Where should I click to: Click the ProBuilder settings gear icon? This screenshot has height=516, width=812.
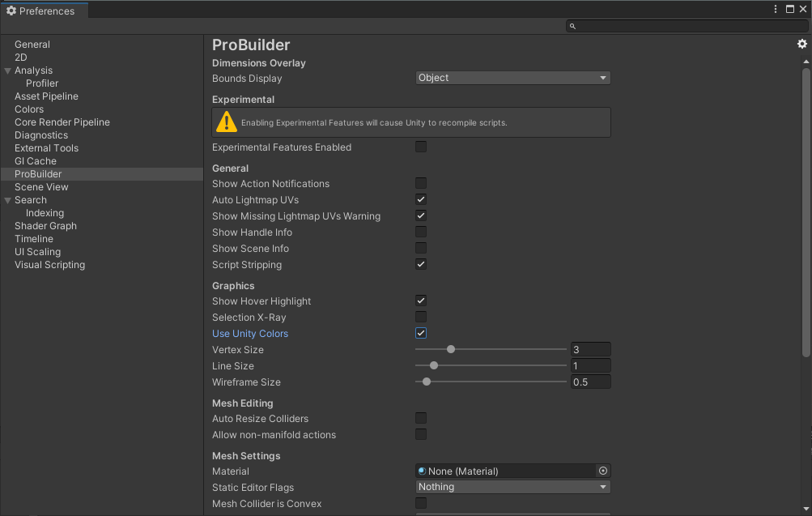click(x=801, y=44)
